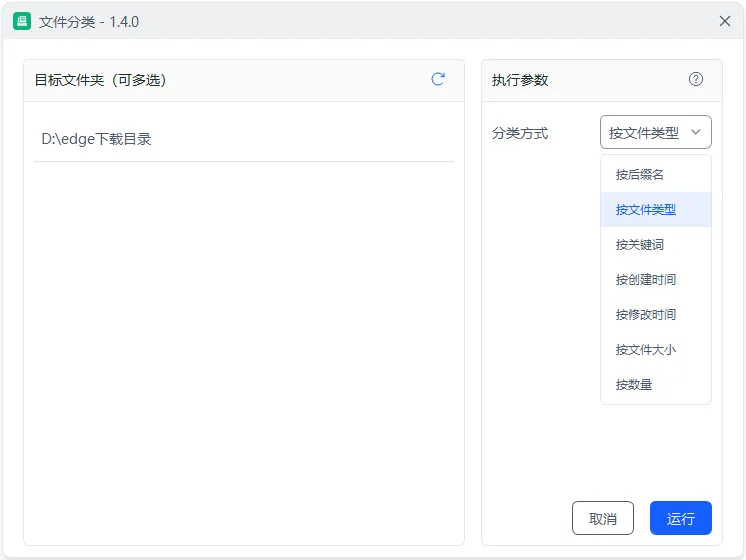The width and height of the screenshot is (746, 560).
Task: Choose the highlighted 按文件类型 list option
Action: [656, 209]
